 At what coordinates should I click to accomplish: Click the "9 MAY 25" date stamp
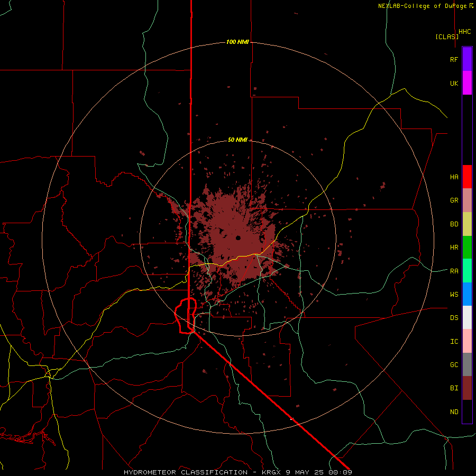(306, 472)
